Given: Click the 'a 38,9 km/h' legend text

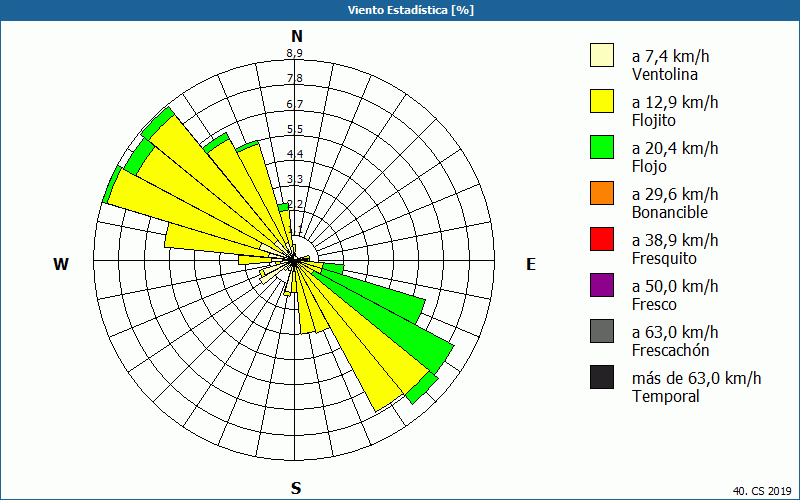Looking at the screenshot, I should 675,240.
